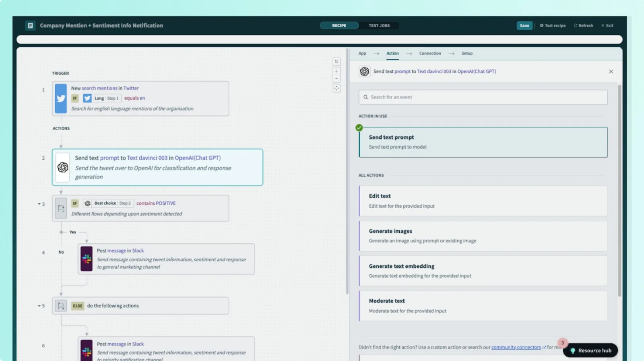The width and height of the screenshot is (644, 361).
Task: Click OpenAI logo in action panel header
Action: 365,72
